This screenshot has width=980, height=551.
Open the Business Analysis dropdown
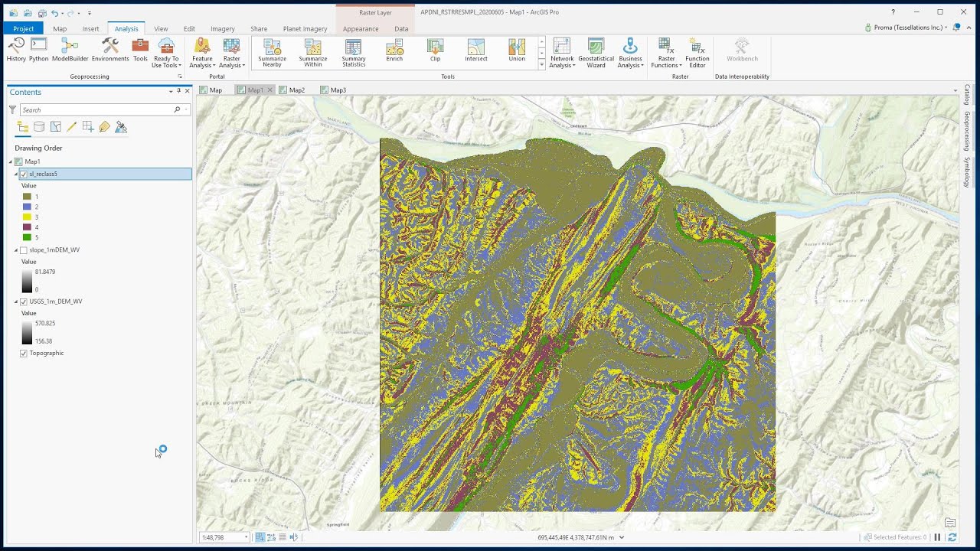(x=631, y=53)
